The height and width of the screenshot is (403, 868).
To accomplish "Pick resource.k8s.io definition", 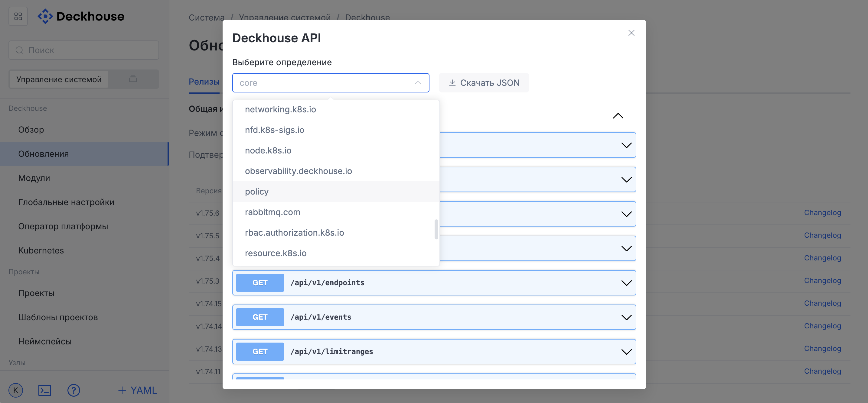I will point(336,253).
